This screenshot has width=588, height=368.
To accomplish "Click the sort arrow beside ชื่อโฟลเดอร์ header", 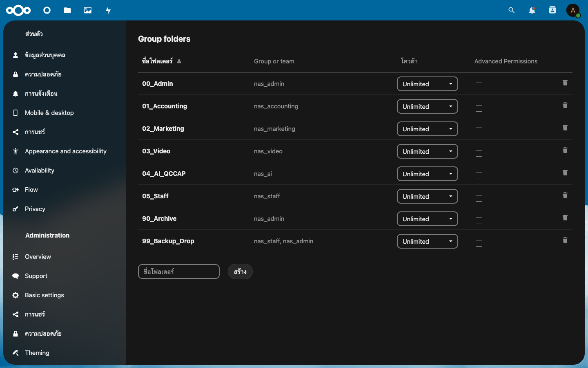I will [x=179, y=61].
